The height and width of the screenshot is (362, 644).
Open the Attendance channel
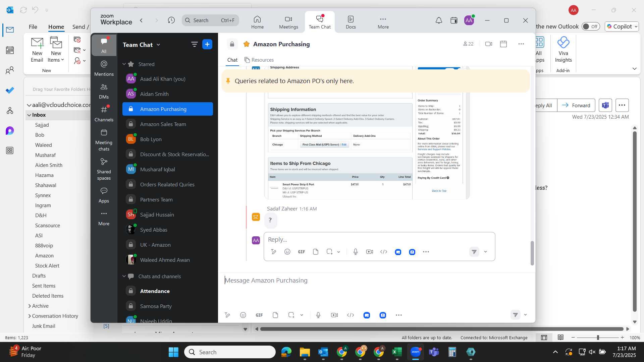pos(168,291)
